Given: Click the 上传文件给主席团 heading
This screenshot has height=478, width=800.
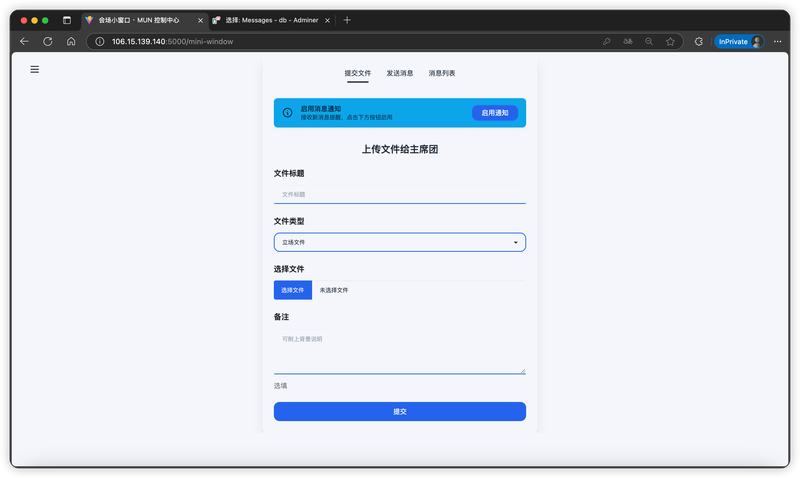Looking at the screenshot, I should click(x=400, y=149).
